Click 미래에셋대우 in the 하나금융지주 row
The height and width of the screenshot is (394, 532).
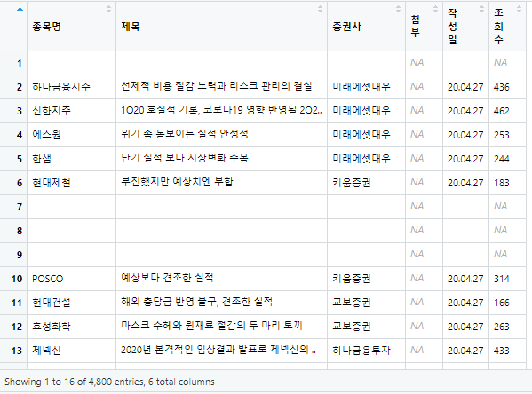click(x=361, y=87)
